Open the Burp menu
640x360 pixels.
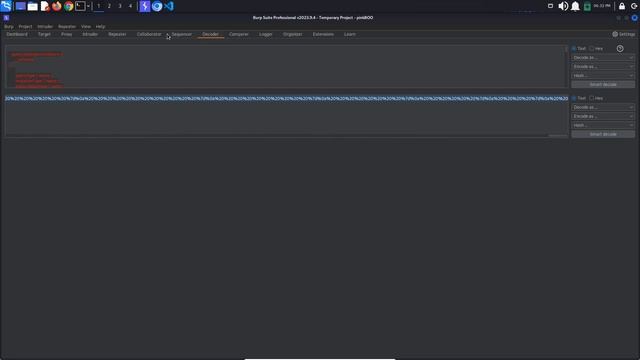(x=9, y=27)
